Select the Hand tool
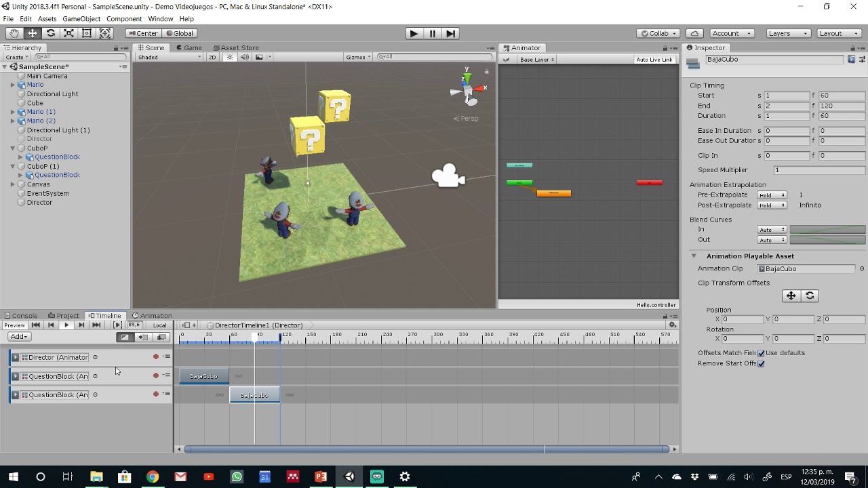Image resolution: width=868 pixels, height=488 pixels. click(14, 33)
